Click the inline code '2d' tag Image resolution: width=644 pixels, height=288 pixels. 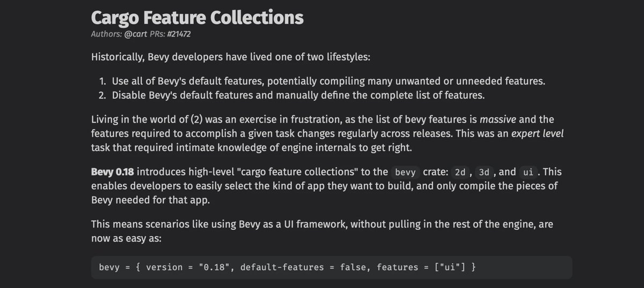point(460,172)
